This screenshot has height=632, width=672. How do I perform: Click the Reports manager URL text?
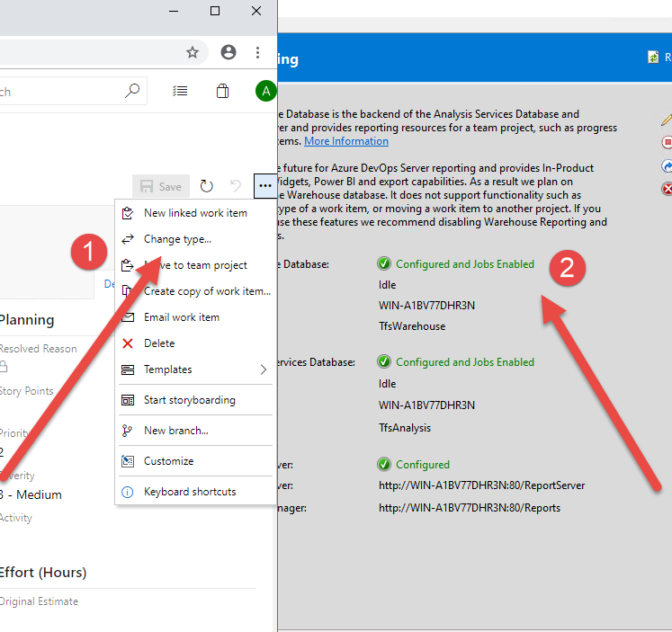click(470, 508)
